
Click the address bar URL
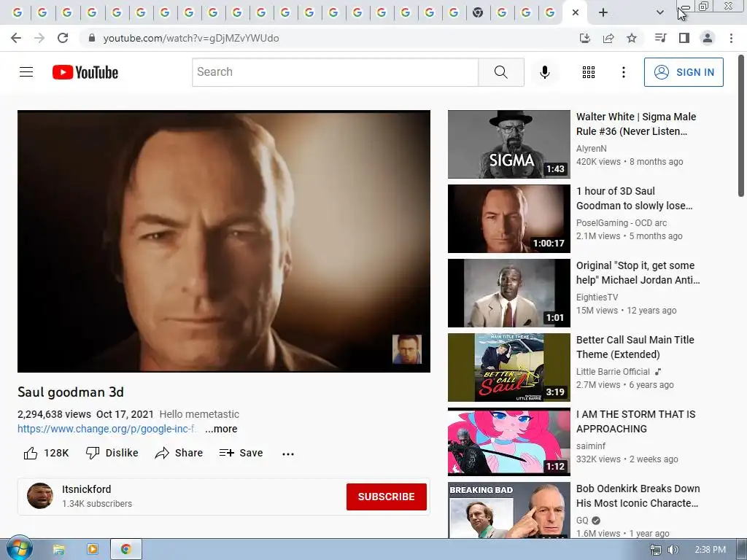point(191,38)
